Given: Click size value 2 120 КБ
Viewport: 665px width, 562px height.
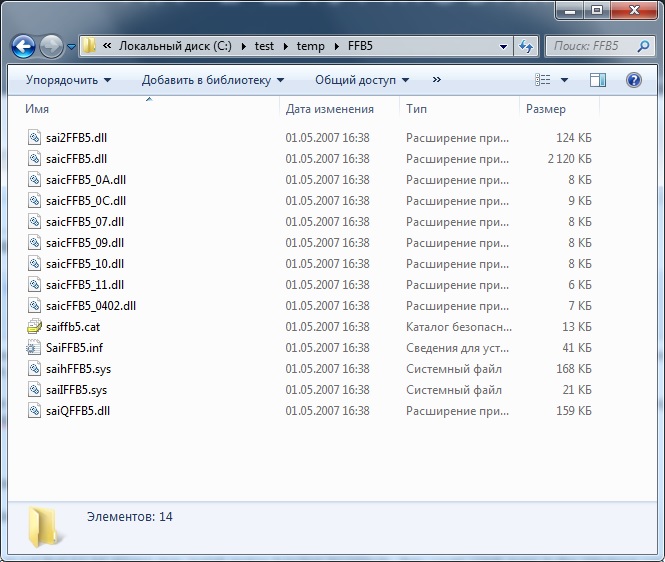Looking at the screenshot, I should 570,159.
